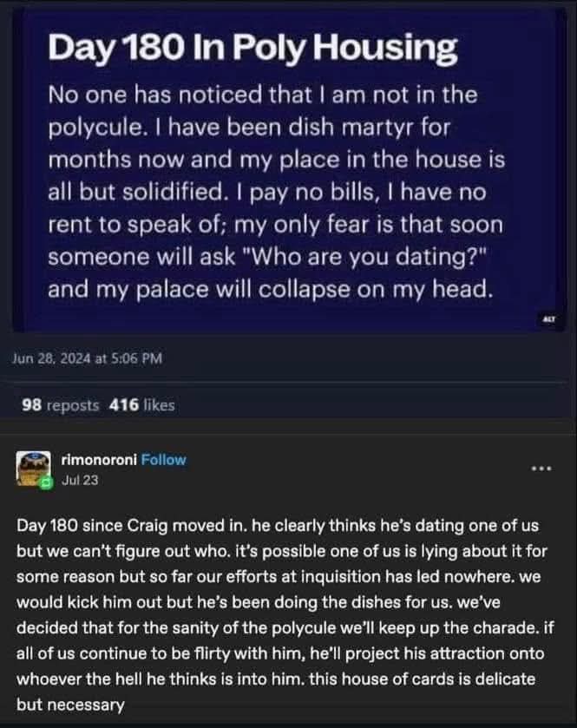Click the Day 180 In Poly Housing heading
577x728 pixels.
(x=252, y=50)
